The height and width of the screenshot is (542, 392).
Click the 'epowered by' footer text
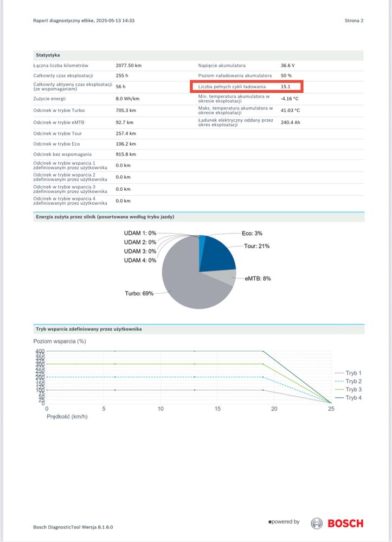click(284, 521)
